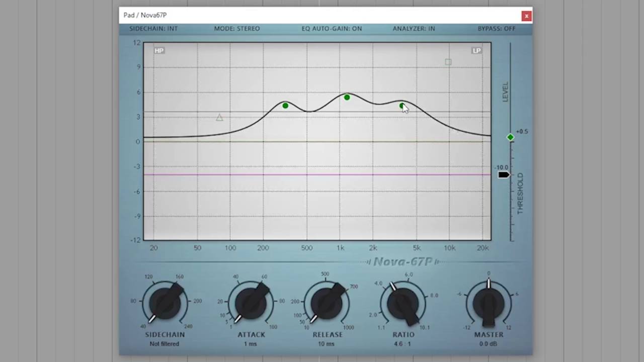Screen dimensions: 644x362
Task: Switch MODE: STEREO setting
Action: (237, 29)
